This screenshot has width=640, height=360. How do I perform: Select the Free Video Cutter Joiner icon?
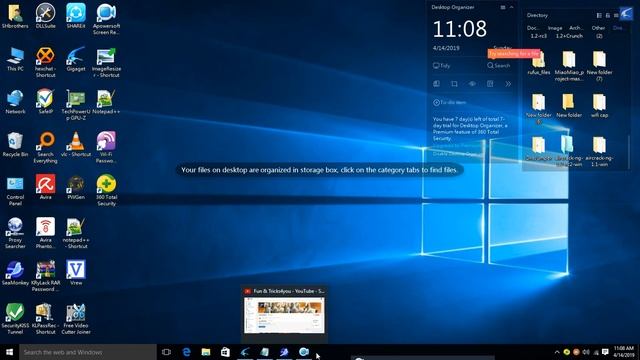point(76,319)
